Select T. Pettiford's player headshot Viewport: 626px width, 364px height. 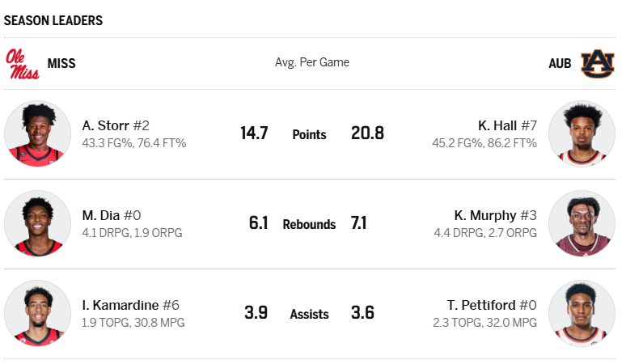coord(582,314)
